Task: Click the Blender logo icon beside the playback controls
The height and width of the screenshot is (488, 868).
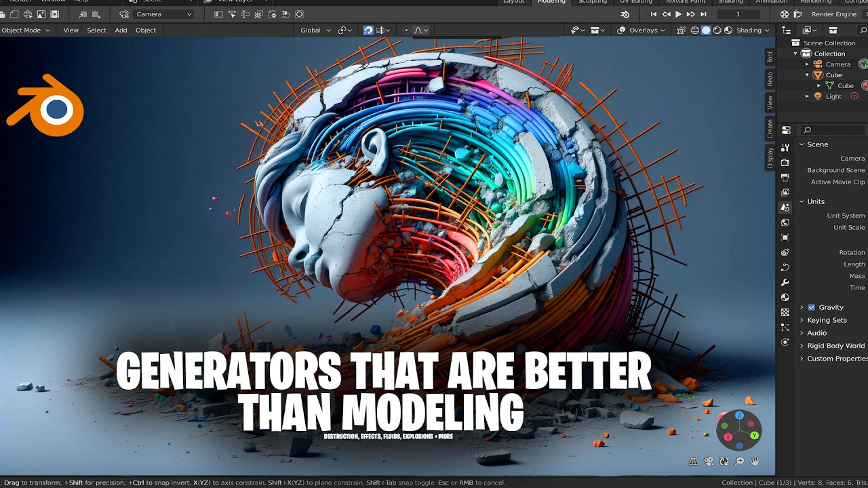Action: 625,14
